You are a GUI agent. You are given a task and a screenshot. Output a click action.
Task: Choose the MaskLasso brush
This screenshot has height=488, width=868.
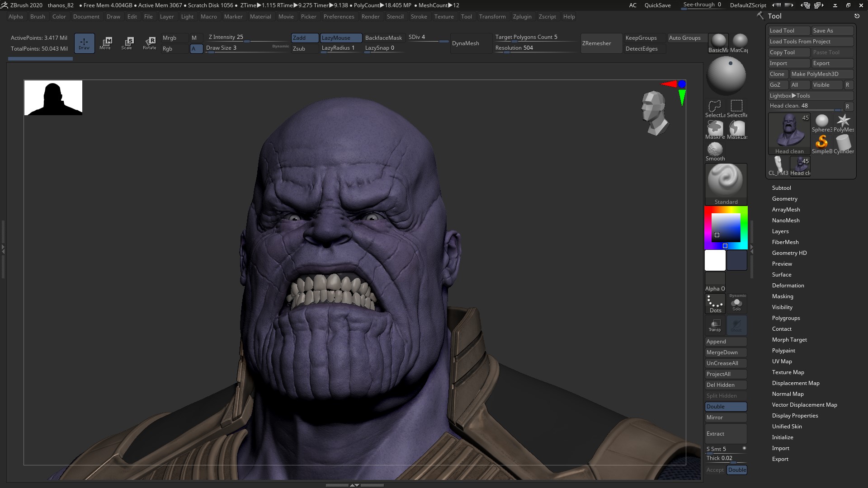[737, 130]
